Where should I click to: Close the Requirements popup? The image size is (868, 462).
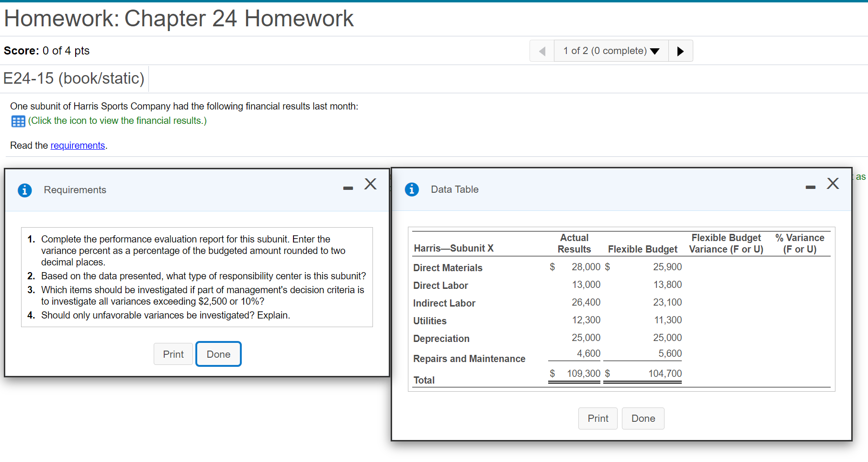[x=370, y=184]
